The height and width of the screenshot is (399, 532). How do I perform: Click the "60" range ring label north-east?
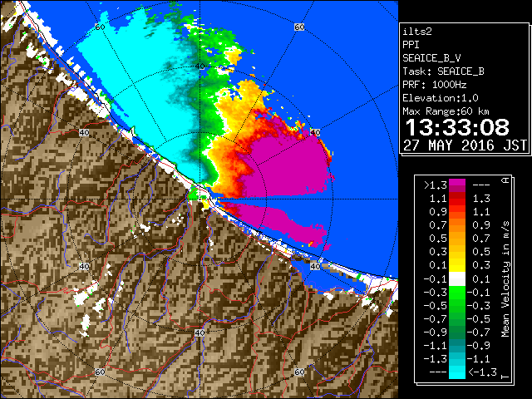[299, 27]
